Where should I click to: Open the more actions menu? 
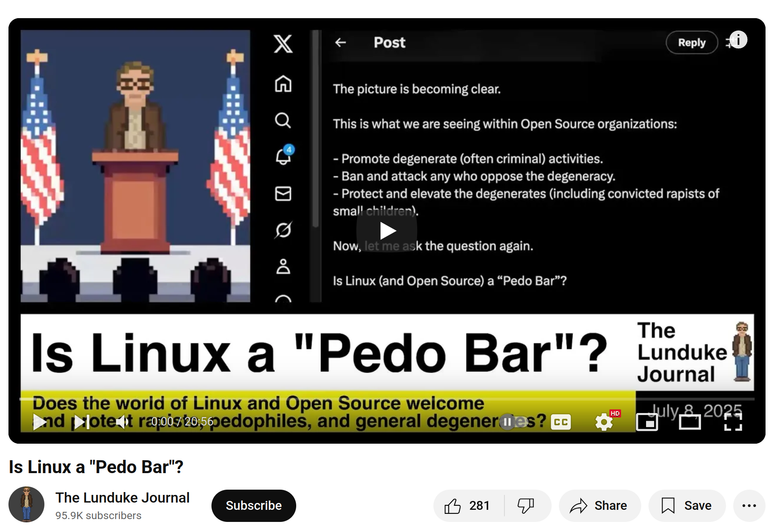[x=749, y=505]
